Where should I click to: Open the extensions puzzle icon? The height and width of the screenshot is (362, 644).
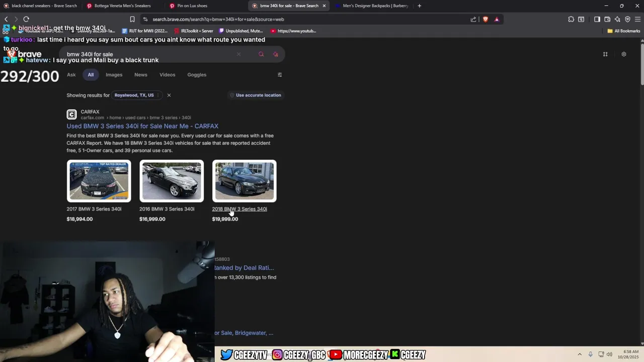(x=571, y=19)
